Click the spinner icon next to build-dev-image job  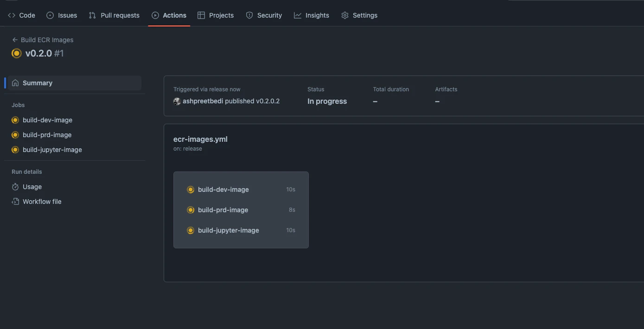pyautogui.click(x=15, y=120)
